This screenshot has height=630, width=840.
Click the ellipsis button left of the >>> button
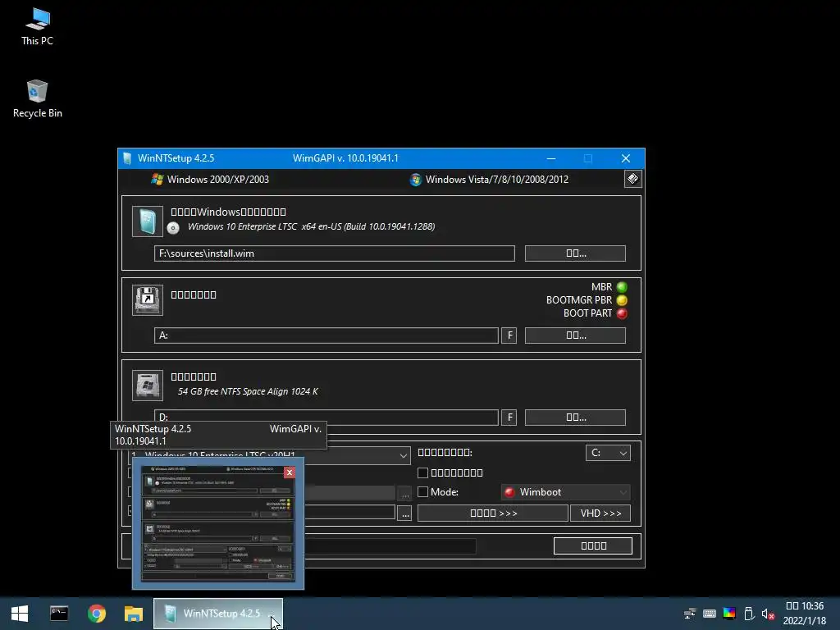pyautogui.click(x=405, y=514)
